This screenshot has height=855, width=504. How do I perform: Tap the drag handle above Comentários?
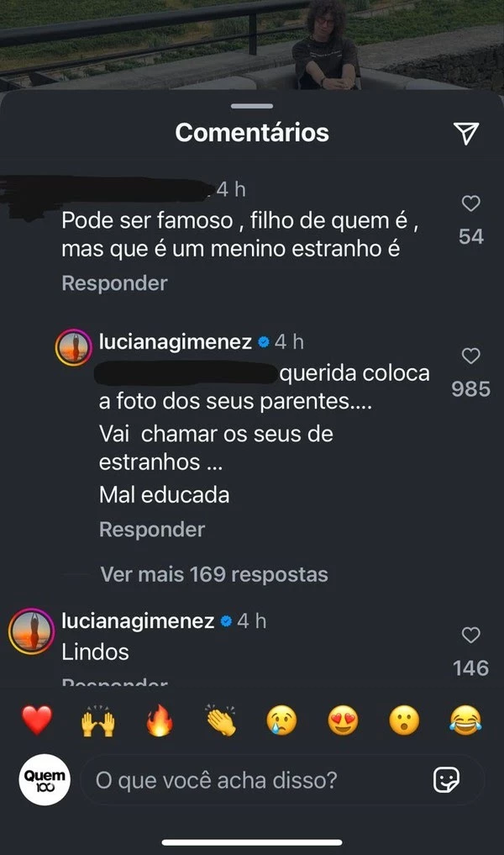tap(251, 106)
